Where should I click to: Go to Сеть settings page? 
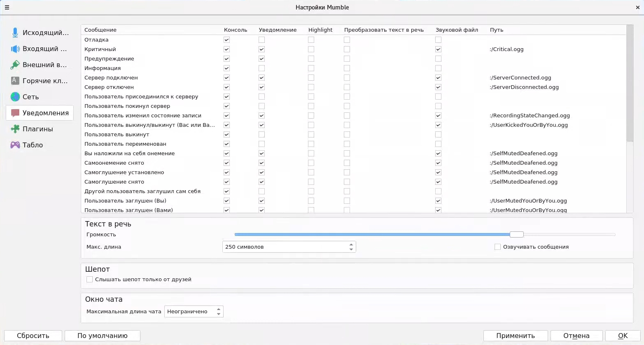click(x=40, y=97)
